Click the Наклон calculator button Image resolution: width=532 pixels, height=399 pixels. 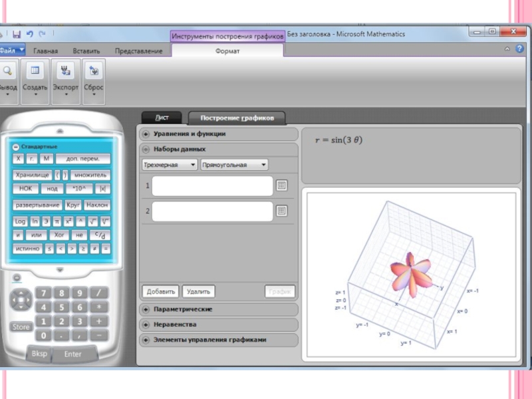96,205
